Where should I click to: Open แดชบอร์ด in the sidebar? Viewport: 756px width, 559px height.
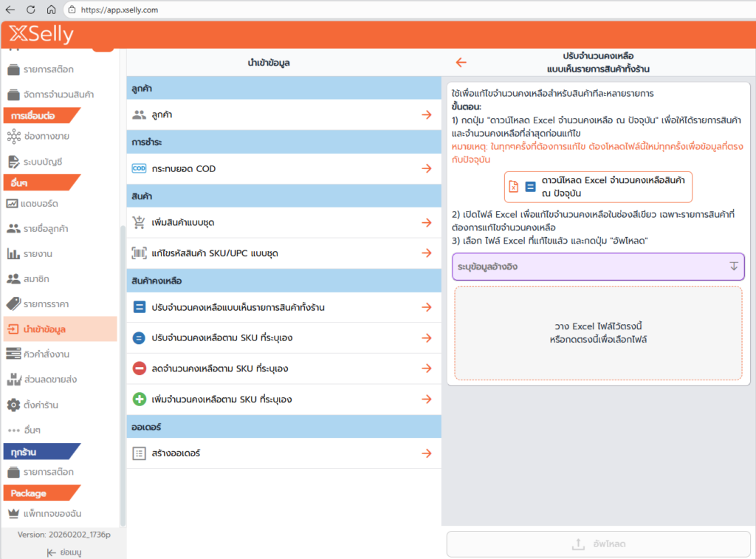(x=41, y=203)
